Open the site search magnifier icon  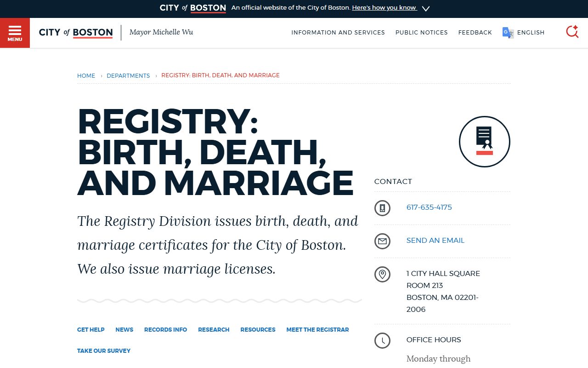click(572, 32)
